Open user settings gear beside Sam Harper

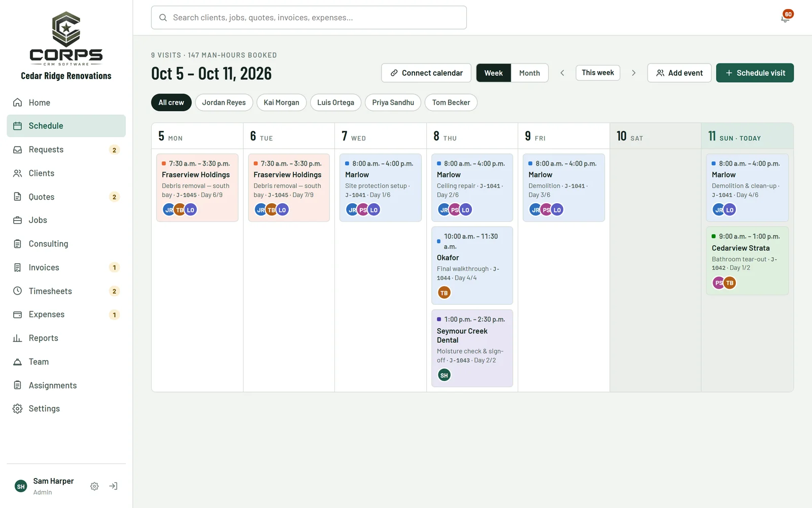(x=94, y=486)
